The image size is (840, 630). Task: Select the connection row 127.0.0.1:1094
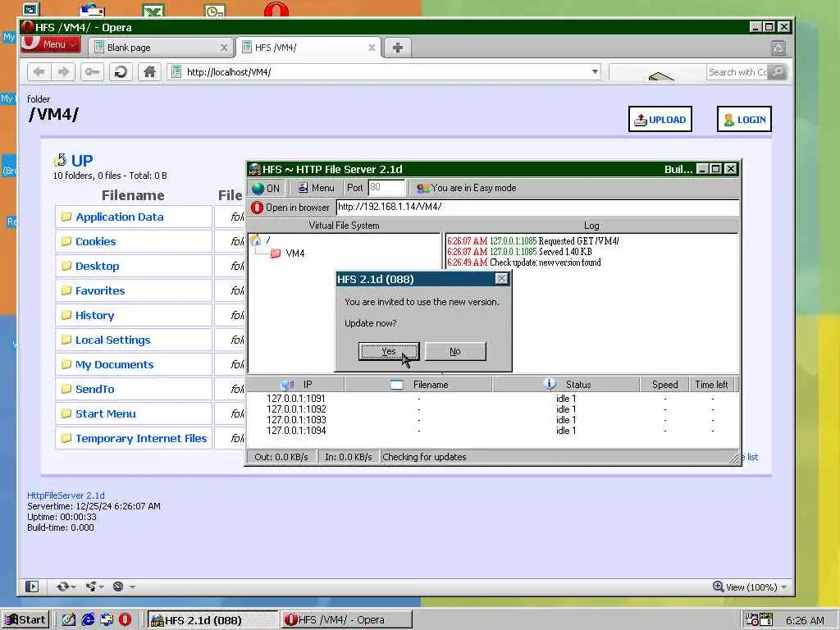(492, 431)
